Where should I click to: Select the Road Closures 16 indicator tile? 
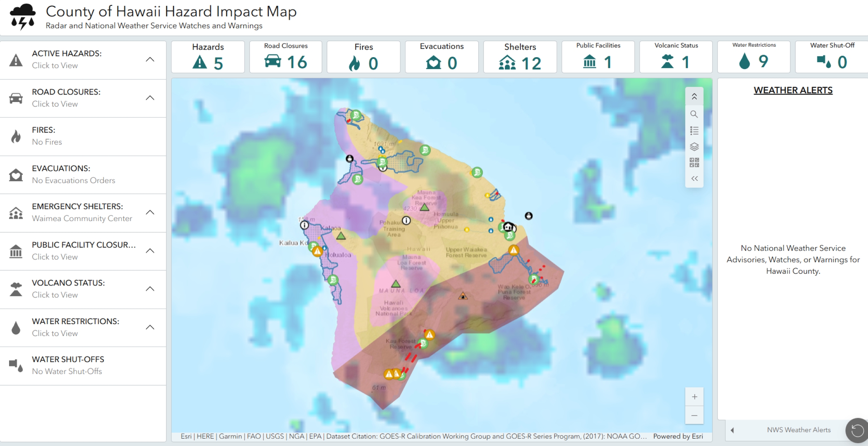pos(285,57)
